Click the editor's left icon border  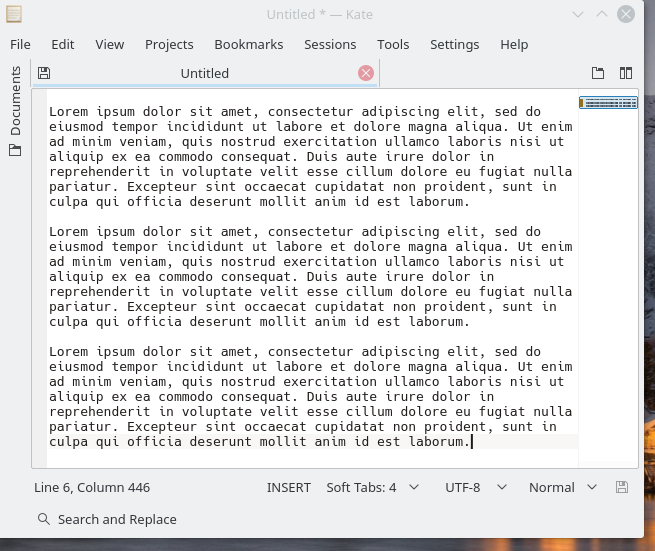pos(40,278)
